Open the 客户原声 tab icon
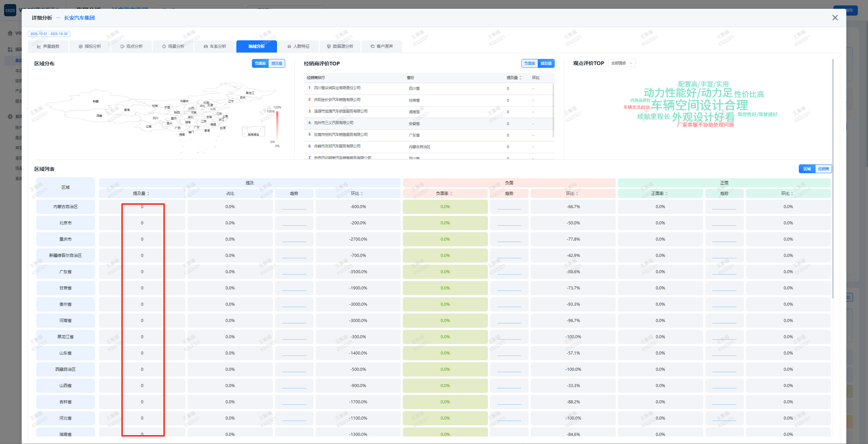Image resolution: width=868 pixels, height=444 pixels. (372, 46)
